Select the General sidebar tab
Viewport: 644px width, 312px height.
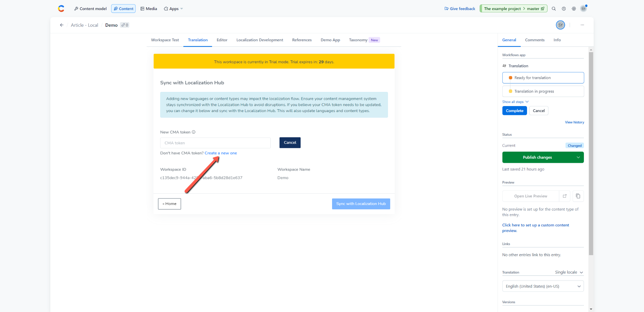pyautogui.click(x=509, y=40)
